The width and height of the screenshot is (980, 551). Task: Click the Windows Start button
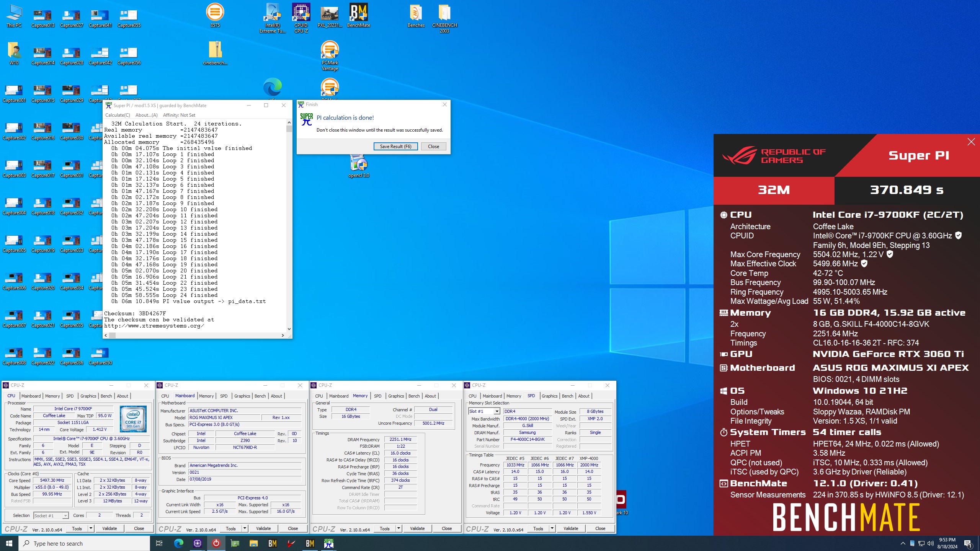click(x=9, y=543)
